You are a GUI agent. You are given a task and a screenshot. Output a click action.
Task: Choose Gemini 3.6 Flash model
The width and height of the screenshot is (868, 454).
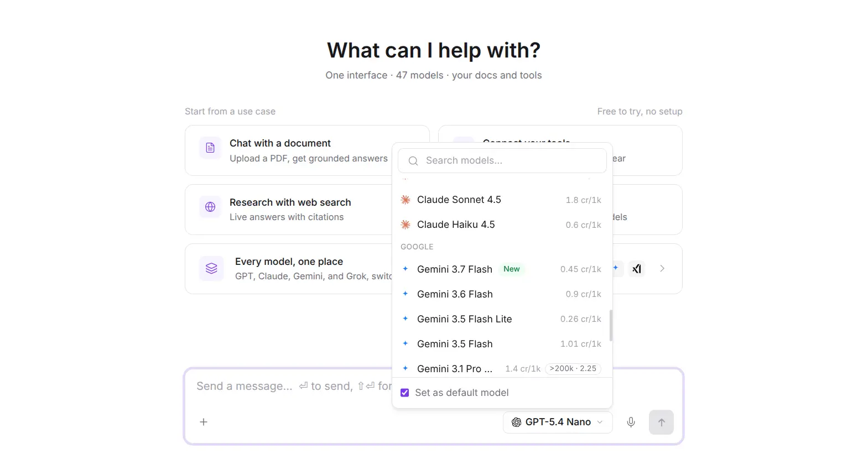[x=502, y=294]
